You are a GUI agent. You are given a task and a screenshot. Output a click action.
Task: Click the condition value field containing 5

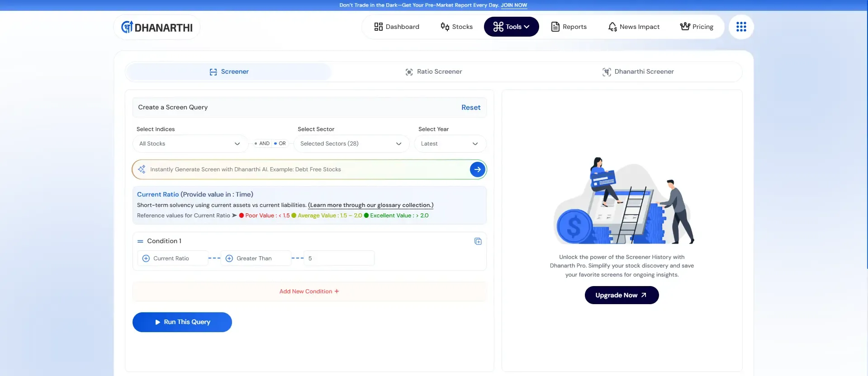coord(339,258)
